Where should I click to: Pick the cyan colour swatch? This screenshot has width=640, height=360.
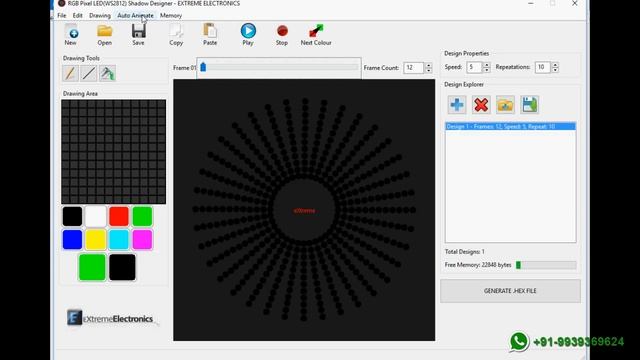click(x=119, y=240)
